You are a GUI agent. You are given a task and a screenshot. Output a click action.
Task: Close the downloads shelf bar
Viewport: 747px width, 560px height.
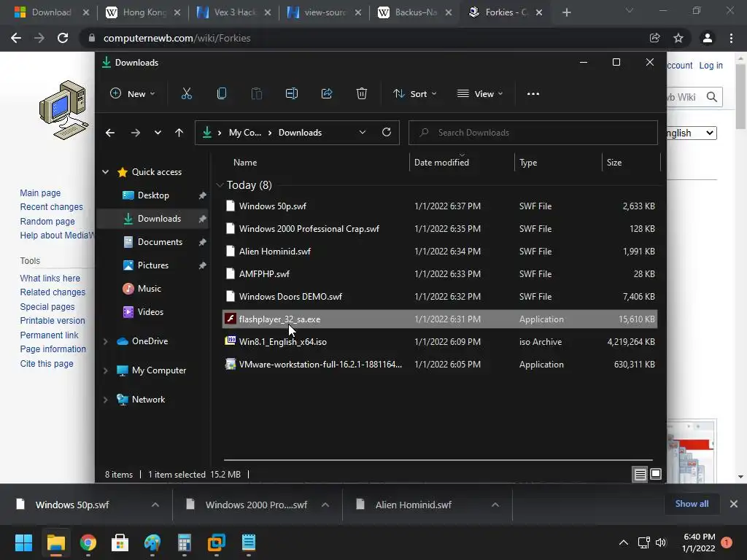click(734, 504)
